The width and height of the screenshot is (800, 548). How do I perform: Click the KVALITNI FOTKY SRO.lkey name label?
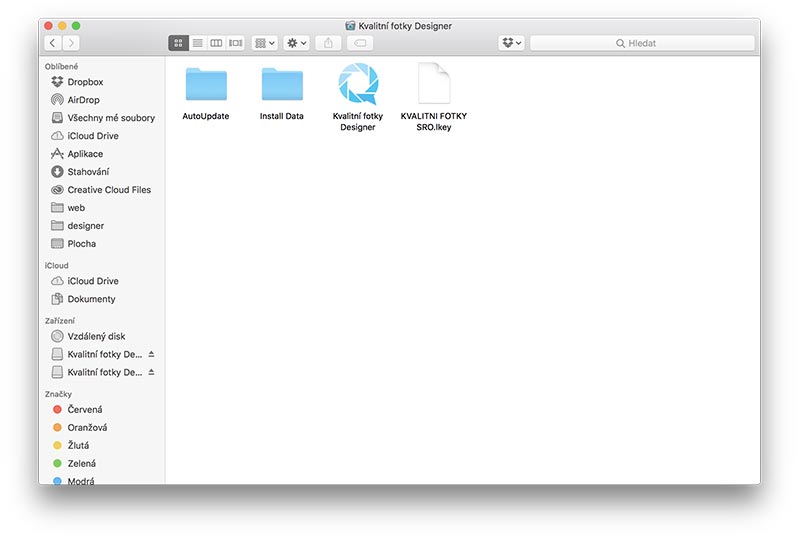coord(434,121)
